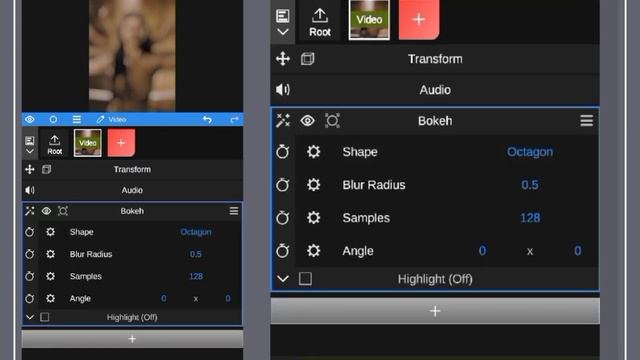
Task: Edit Blur Radius value 0.5 in right panel
Action: pyautogui.click(x=530, y=185)
